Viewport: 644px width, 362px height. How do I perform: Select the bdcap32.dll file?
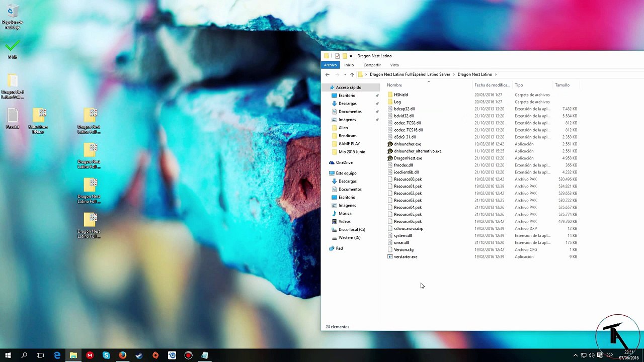405,109
